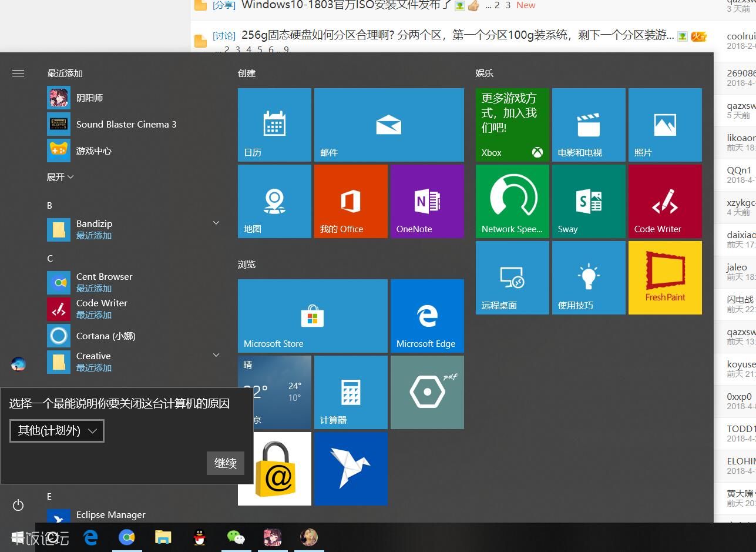Click the letter E group header
Viewport: 756px width, 552px height.
pos(49,496)
